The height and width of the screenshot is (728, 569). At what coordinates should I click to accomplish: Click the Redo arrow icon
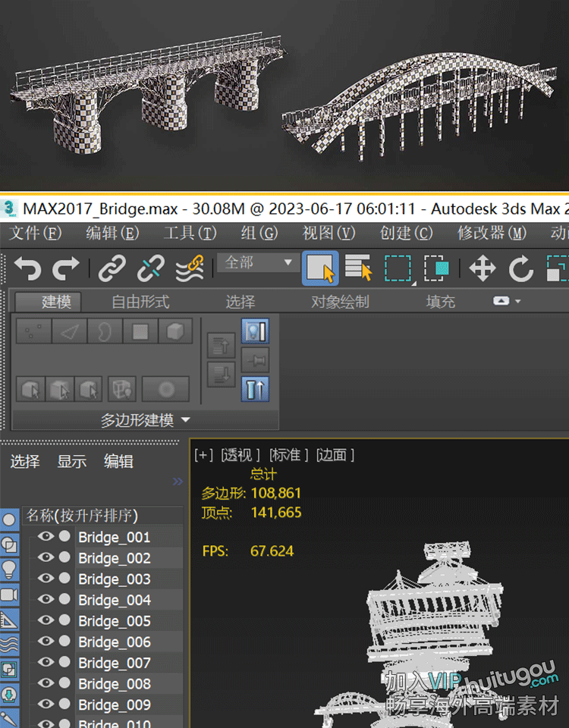pyautogui.click(x=65, y=268)
